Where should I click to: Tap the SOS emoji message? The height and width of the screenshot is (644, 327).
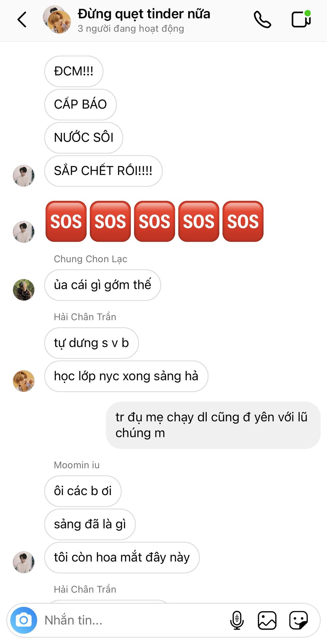point(154,221)
